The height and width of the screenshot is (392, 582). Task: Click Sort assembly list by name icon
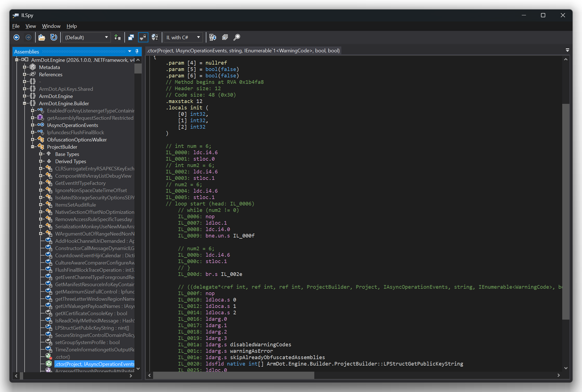coord(213,38)
